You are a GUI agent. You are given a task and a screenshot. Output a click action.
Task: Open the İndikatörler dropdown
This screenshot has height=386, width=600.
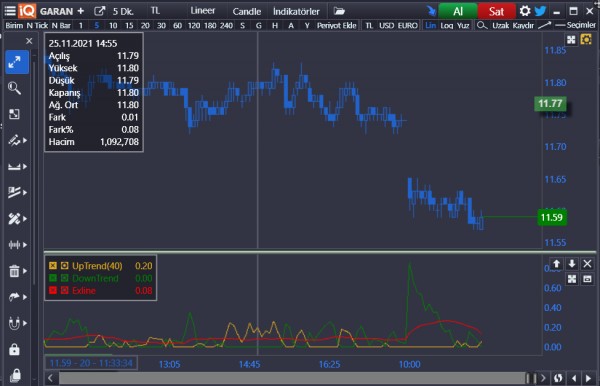[x=296, y=11]
